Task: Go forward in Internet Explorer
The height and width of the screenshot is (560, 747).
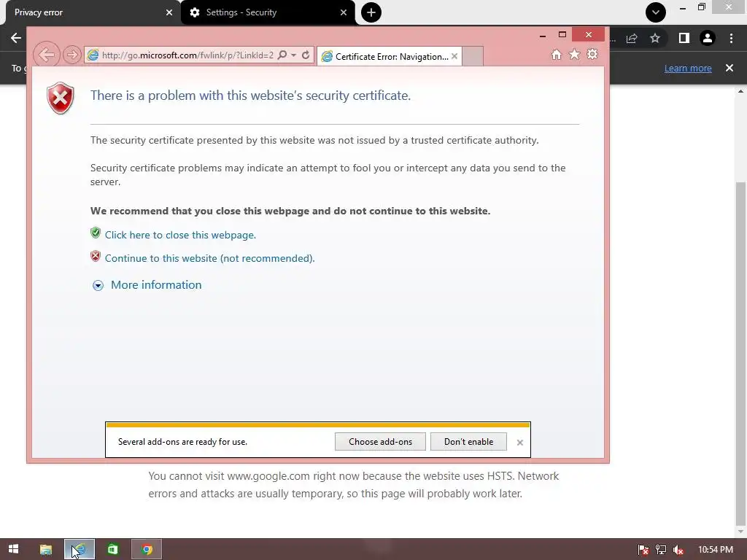Action: [71, 55]
